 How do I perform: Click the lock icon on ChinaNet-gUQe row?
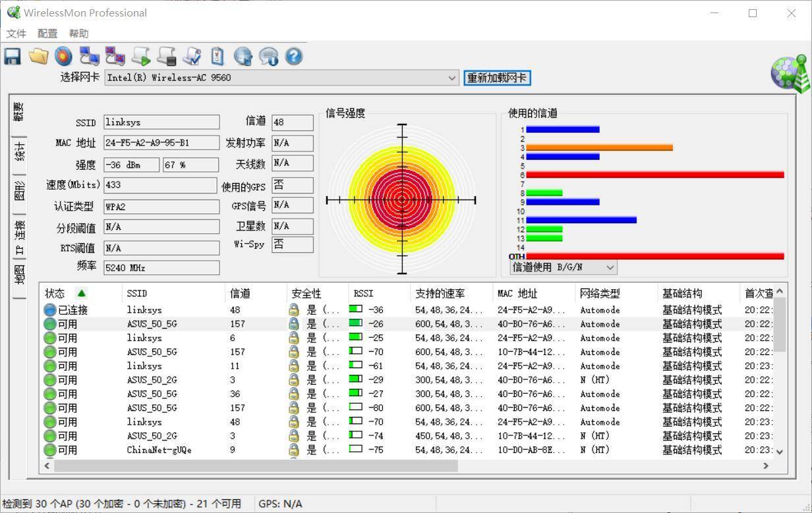[x=293, y=450]
